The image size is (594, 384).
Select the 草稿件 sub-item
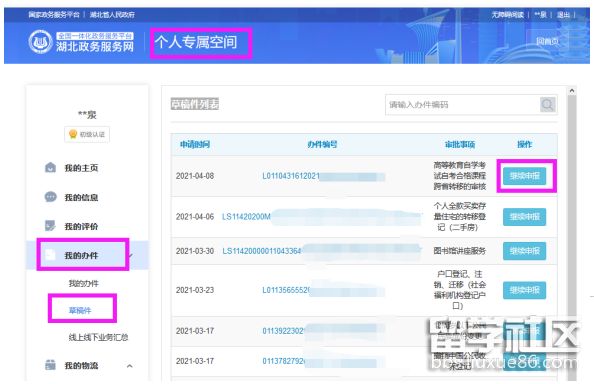pos(80,311)
